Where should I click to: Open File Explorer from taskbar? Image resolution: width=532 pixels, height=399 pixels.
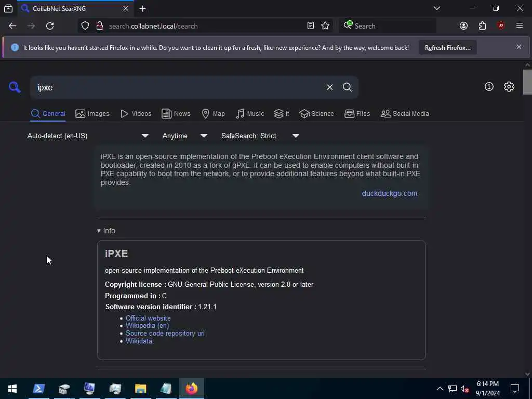point(140,389)
